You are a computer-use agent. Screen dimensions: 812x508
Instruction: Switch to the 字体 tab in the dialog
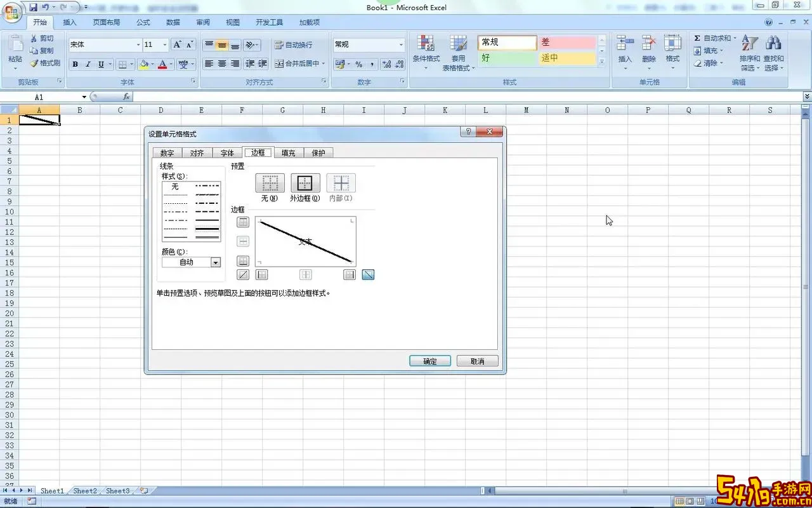227,153
